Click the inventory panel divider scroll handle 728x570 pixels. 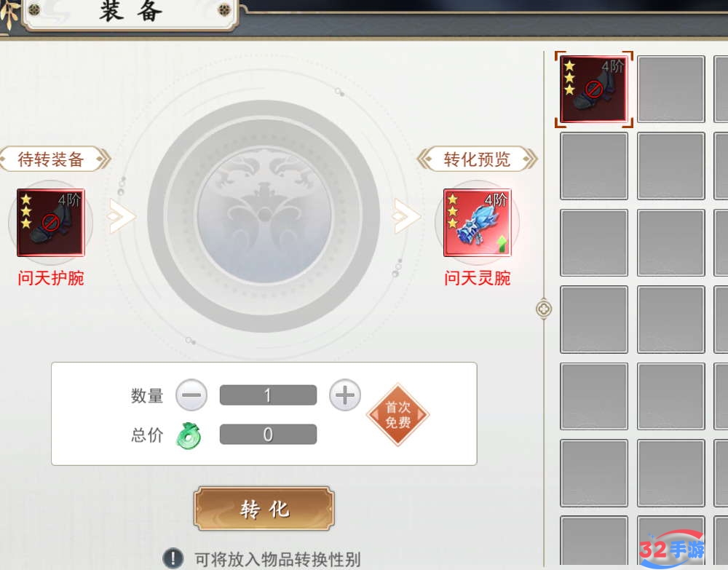(544, 309)
